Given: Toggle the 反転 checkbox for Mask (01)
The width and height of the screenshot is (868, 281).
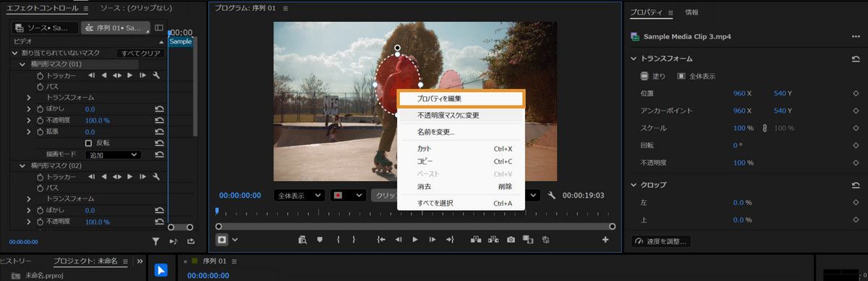Looking at the screenshot, I should click(x=89, y=143).
